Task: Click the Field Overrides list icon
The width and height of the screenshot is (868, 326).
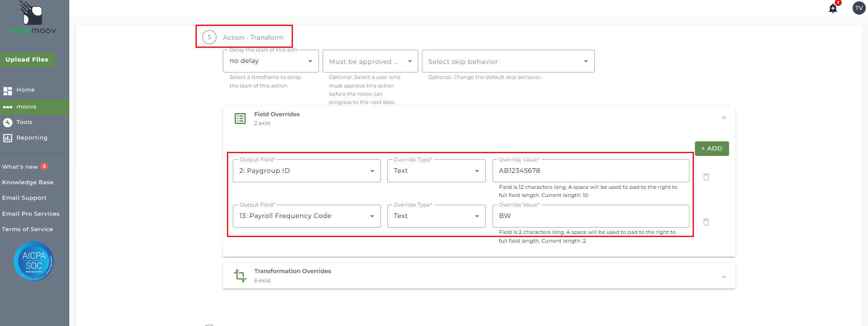Action: pos(240,119)
